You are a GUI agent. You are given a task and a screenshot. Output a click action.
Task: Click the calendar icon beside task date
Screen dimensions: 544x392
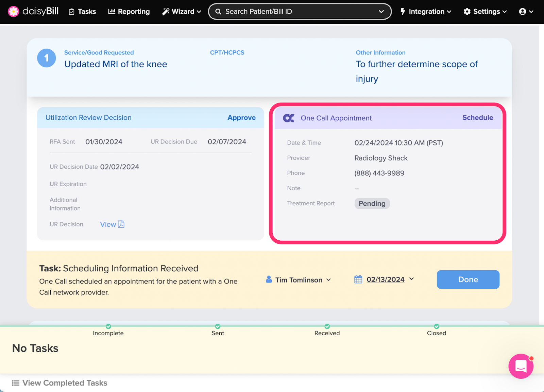pyautogui.click(x=358, y=279)
